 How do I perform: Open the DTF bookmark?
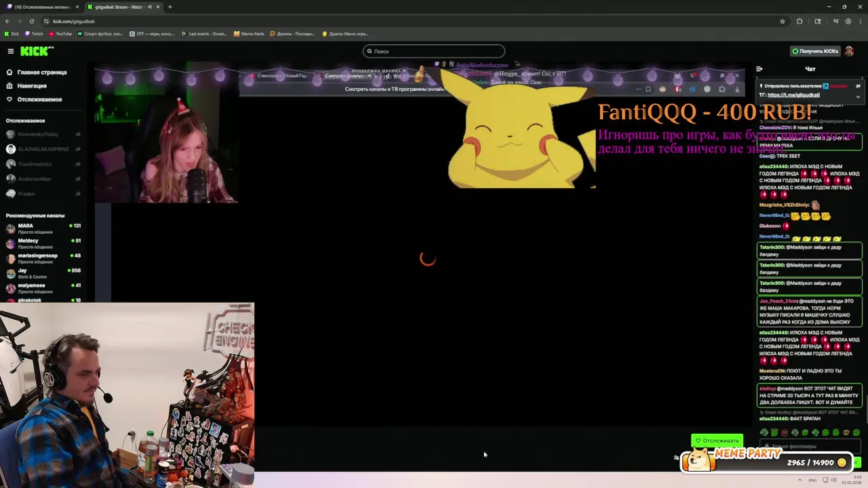tap(152, 33)
